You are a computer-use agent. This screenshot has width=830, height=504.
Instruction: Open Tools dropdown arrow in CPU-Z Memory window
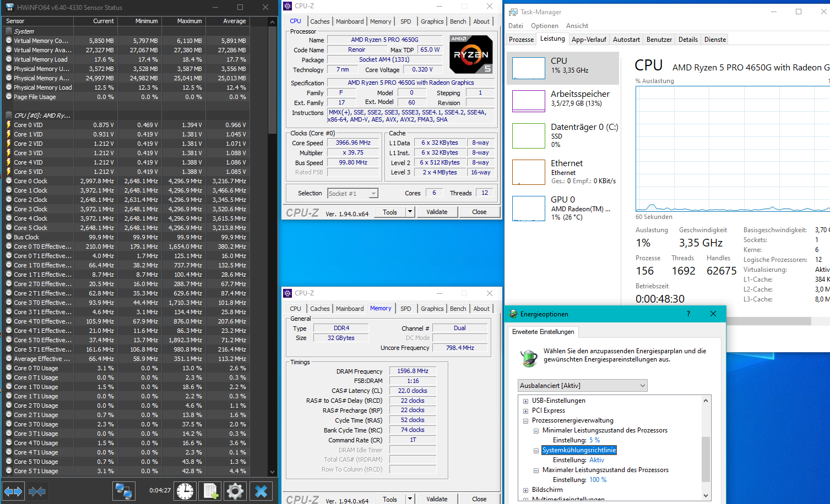click(x=409, y=499)
